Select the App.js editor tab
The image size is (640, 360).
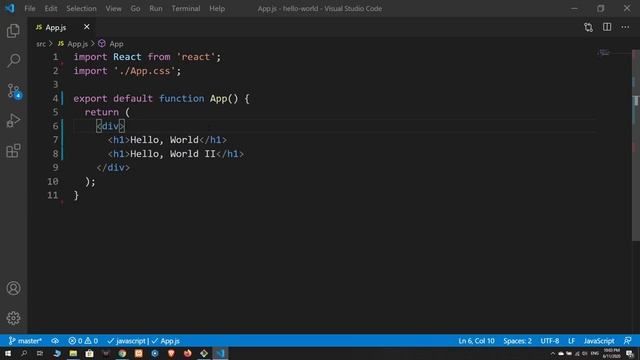coord(56,27)
